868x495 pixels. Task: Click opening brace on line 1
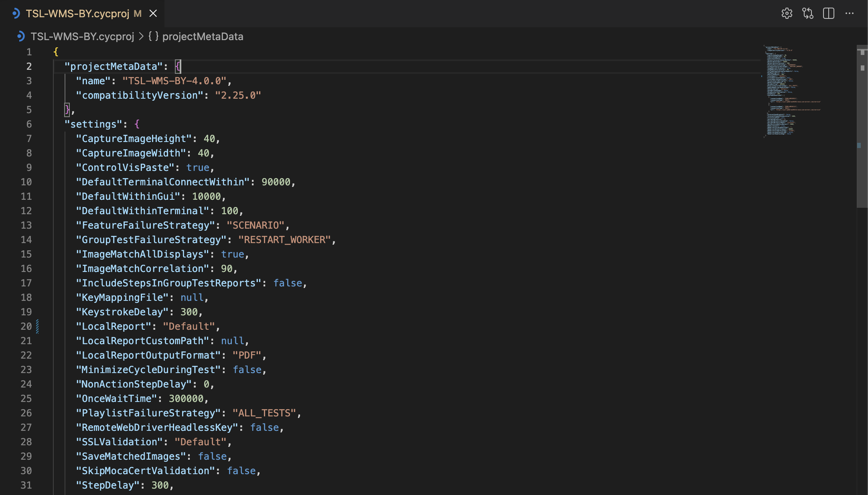click(56, 52)
